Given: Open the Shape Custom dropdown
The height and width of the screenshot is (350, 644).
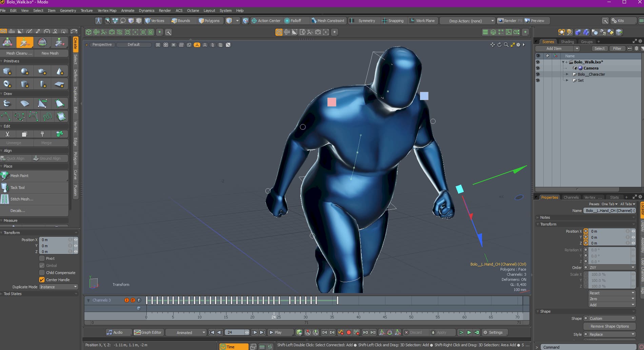Looking at the screenshot, I should 611,318.
